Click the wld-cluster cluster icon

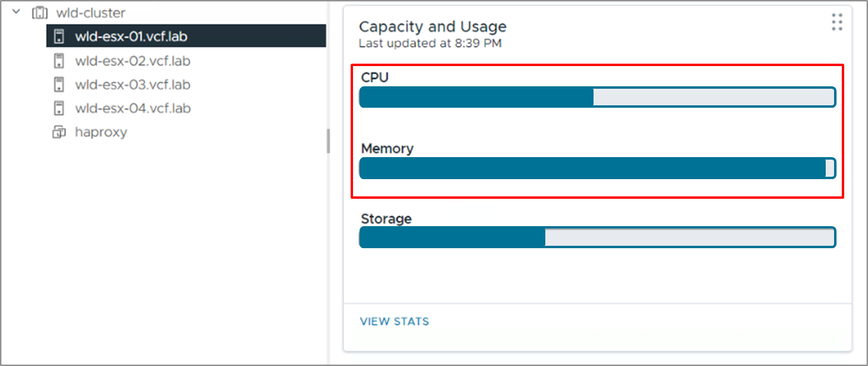point(40,12)
